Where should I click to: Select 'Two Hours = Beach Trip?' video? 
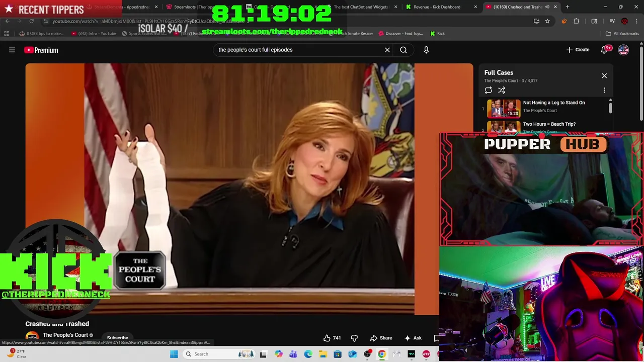pyautogui.click(x=549, y=124)
